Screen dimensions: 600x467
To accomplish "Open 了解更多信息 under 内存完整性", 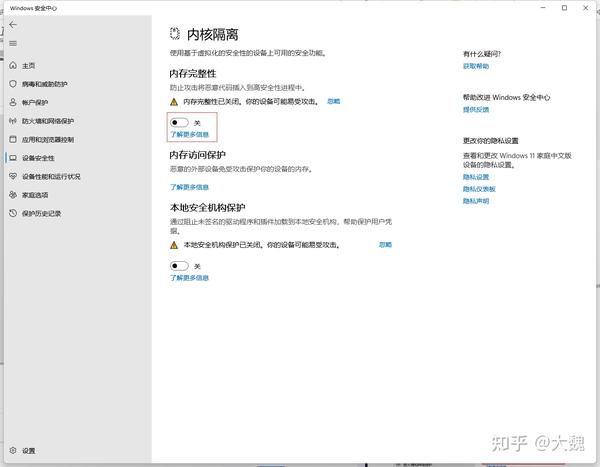I will [189, 134].
